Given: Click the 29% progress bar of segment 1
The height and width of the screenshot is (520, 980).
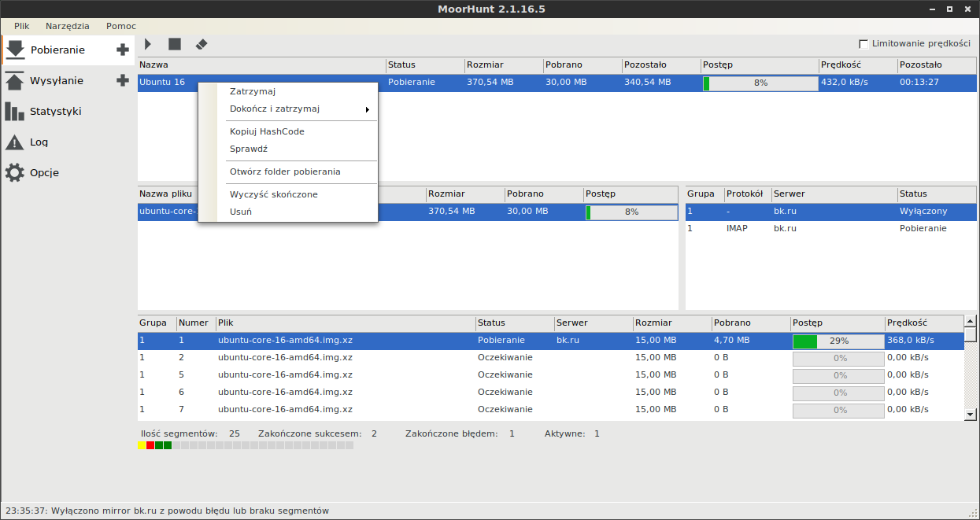Looking at the screenshot, I should pos(838,341).
